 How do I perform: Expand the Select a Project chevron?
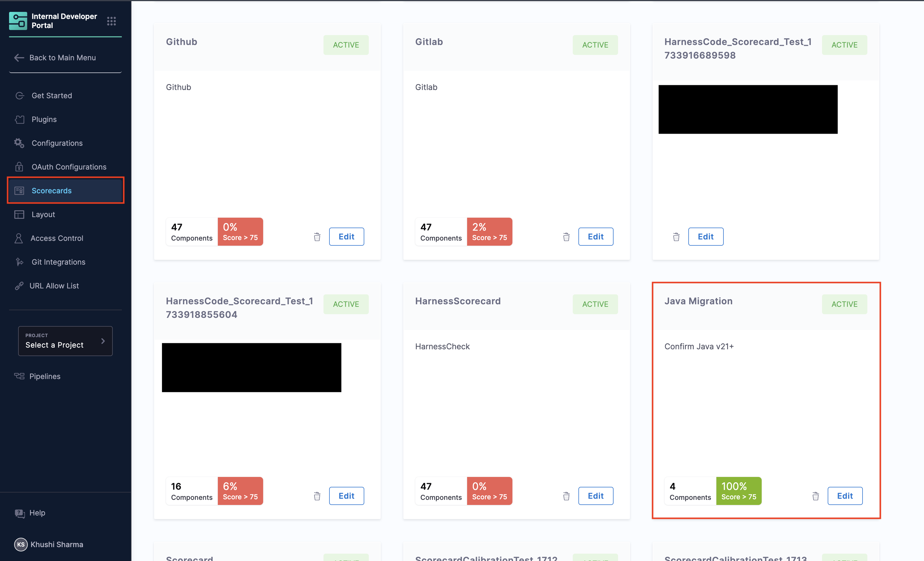(103, 341)
